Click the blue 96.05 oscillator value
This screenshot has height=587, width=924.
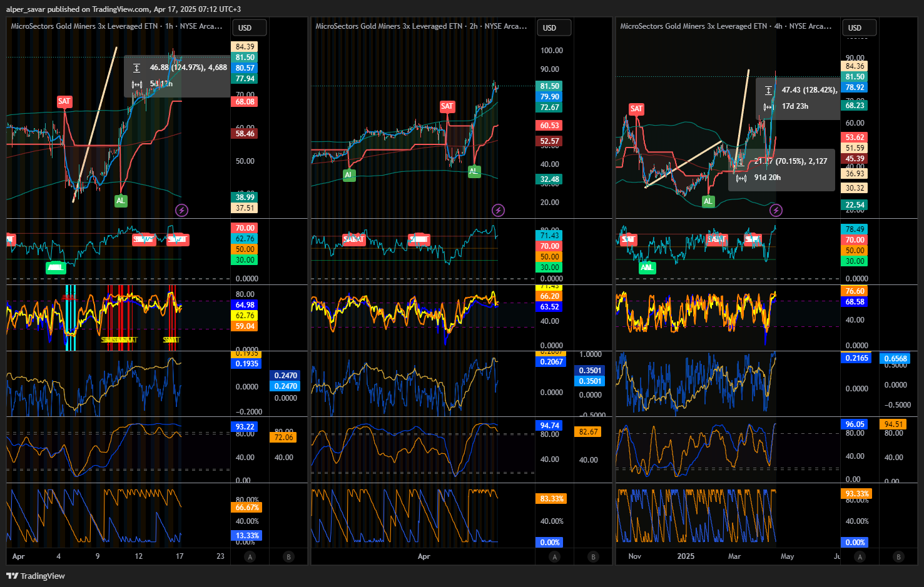(x=855, y=424)
